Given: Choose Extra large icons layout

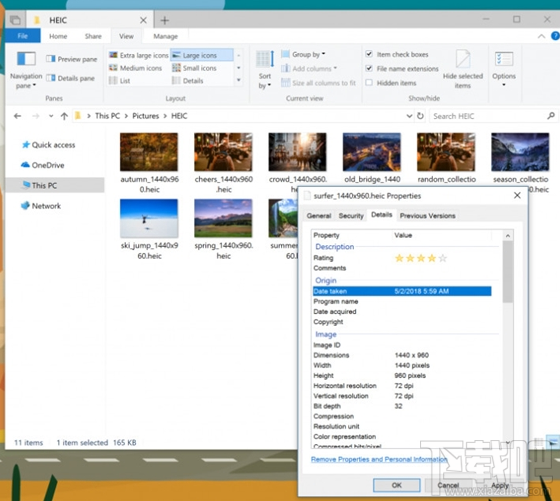Looking at the screenshot, I should (139, 55).
